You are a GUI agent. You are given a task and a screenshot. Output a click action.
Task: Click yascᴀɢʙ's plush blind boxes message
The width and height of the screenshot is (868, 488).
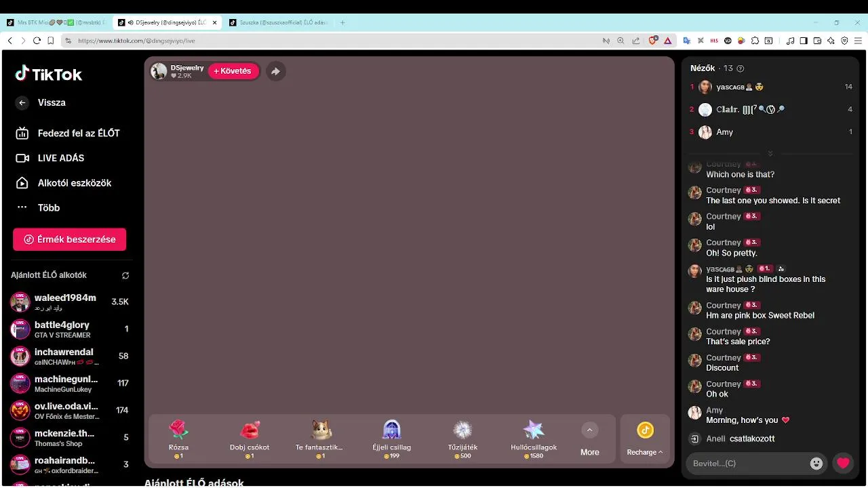[x=766, y=284]
